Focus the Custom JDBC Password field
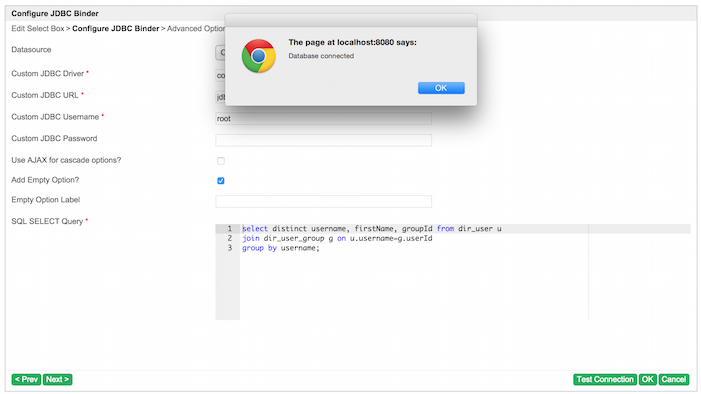This screenshot has width=701, height=394. pos(323,140)
